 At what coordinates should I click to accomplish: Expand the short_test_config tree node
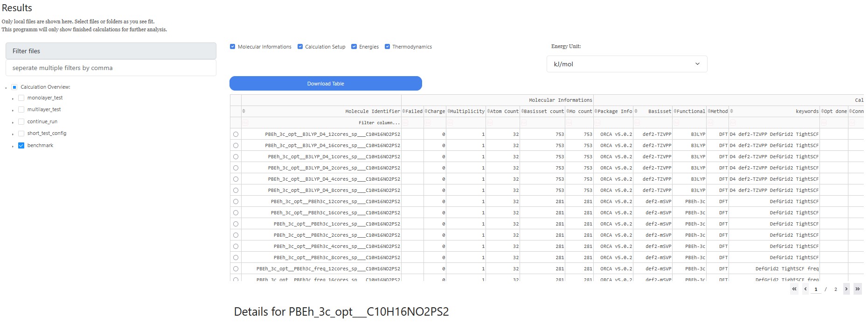13,134
